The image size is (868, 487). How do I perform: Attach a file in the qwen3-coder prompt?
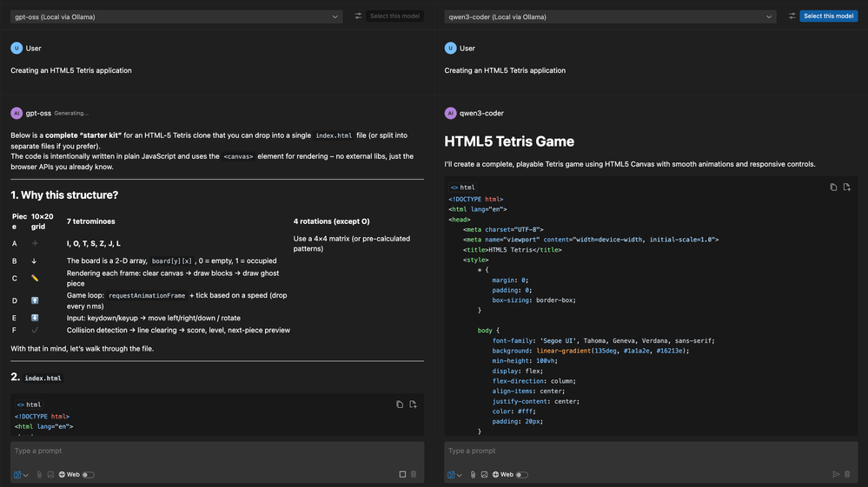coord(473,474)
